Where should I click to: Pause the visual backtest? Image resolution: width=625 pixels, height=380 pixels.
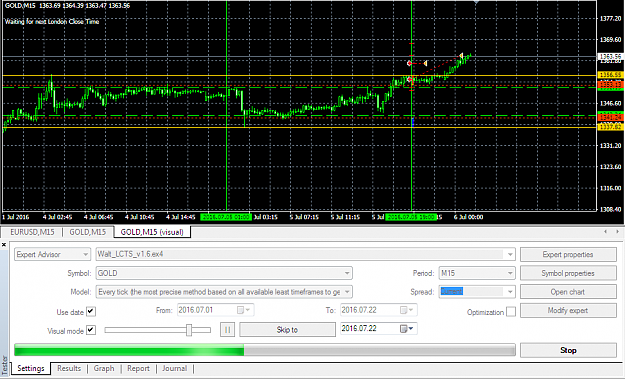(227, 330)
